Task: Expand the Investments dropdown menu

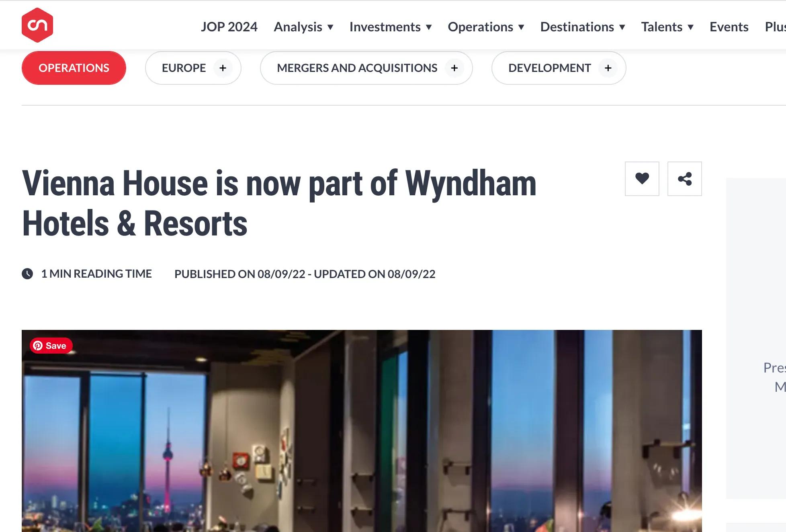Action: click(391, 27)
